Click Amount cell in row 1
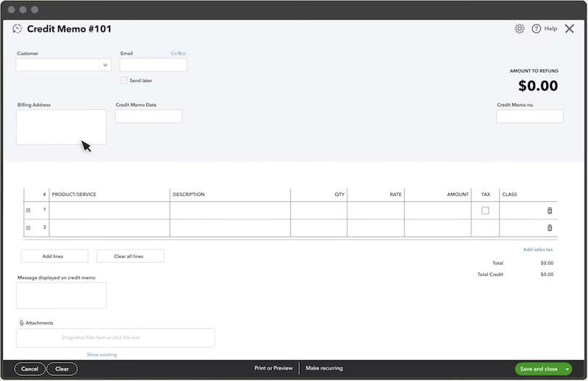 [437, 211]
